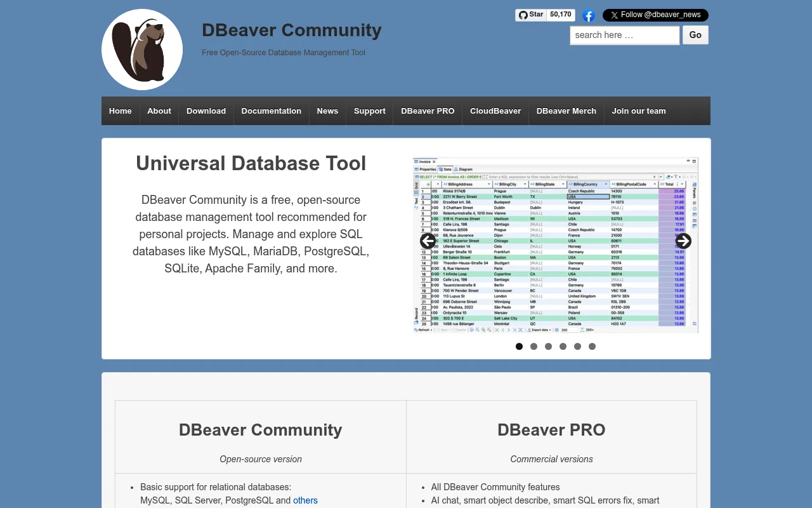The width and height of the screenshot is (812, 508).
Task: Click the DBeaver PRO column heading
Action: point(551,430)
